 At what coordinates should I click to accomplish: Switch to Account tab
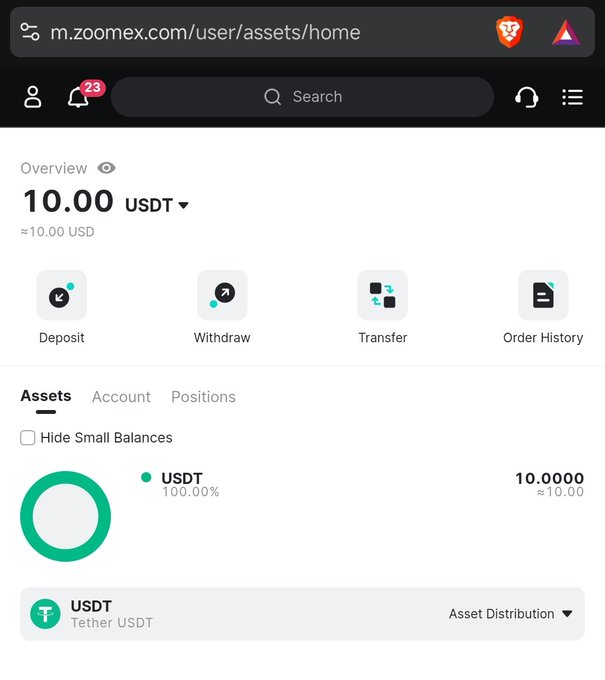tap(121, 397)
